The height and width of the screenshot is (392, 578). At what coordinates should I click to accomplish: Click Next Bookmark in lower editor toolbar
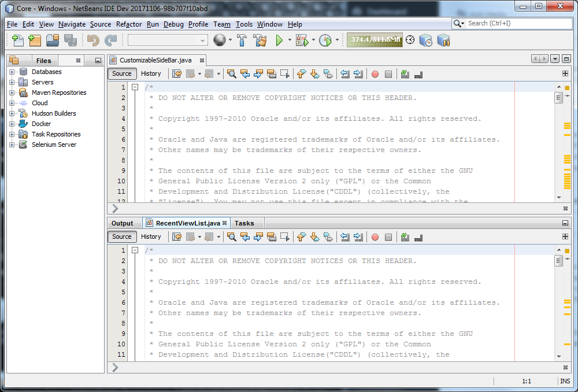(315, 236)
